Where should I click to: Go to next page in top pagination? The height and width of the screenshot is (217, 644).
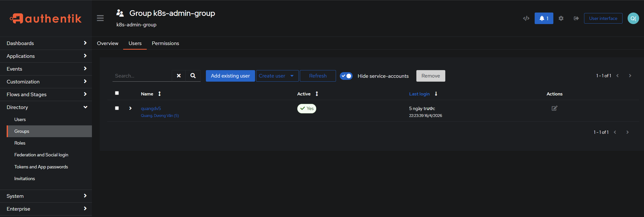[630, 76]
